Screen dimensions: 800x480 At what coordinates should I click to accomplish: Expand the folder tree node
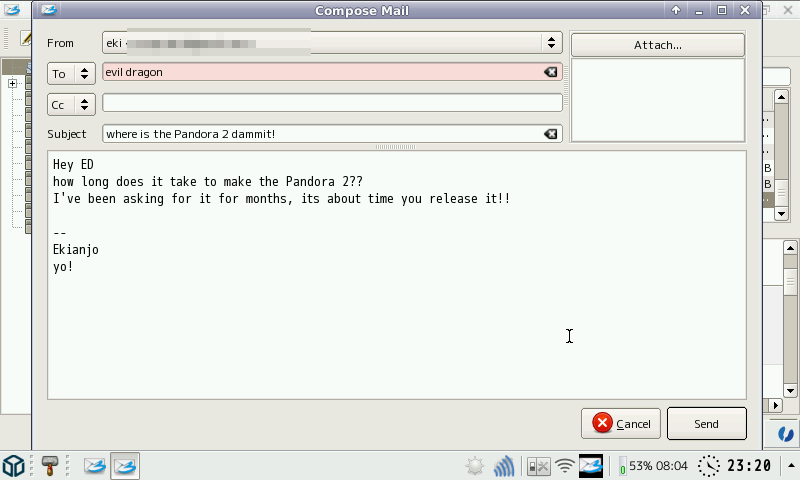13,84
